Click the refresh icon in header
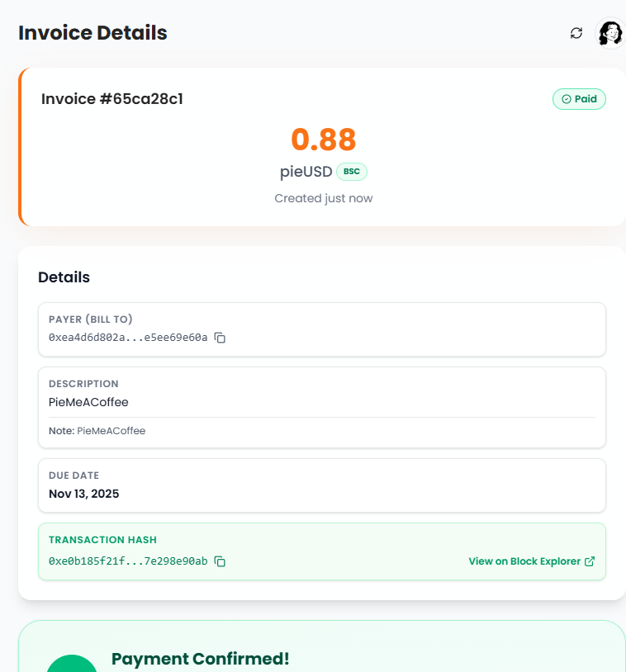Screen dimensions: 626x672 coord(576,33)
